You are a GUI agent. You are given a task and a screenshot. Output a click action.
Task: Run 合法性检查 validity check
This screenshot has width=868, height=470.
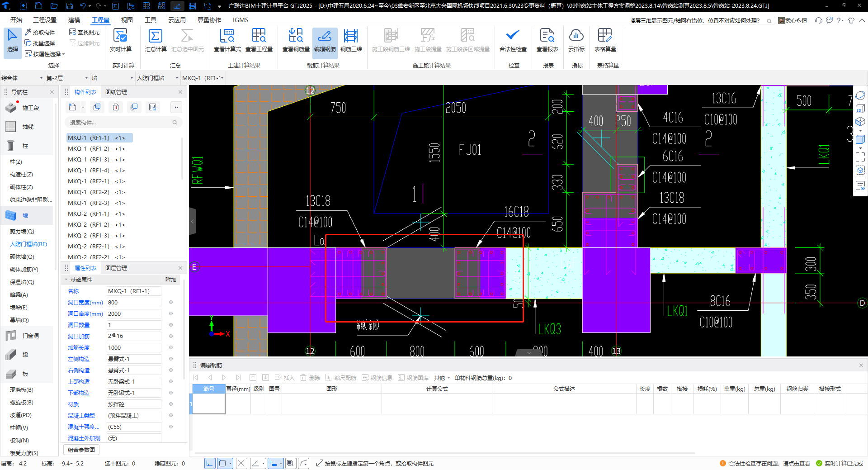[513, 41]
